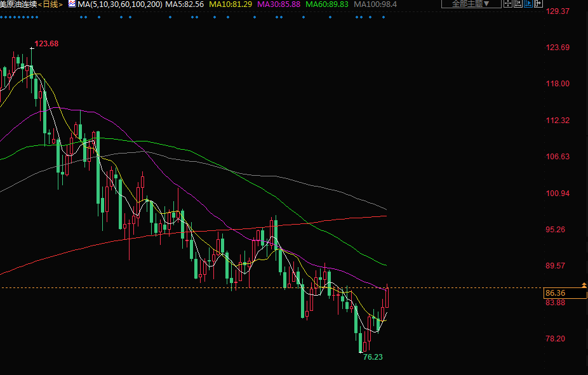Click the 日线 period selector
This screenshot has height=375, width=588.
click(52, 4)
